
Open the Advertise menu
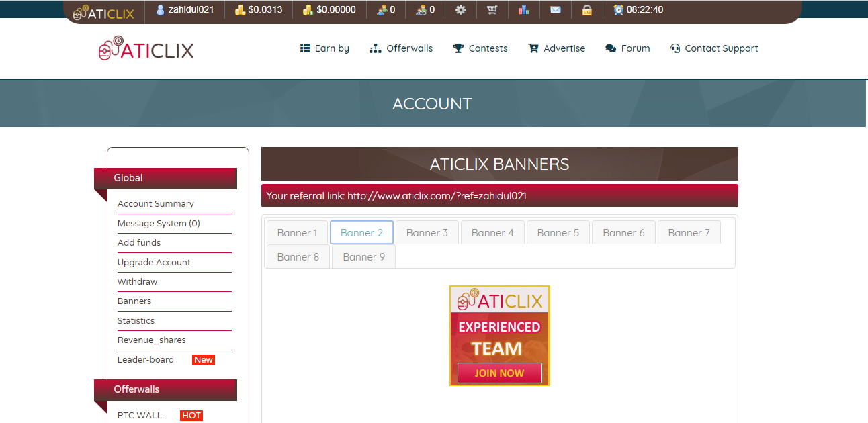557,48
